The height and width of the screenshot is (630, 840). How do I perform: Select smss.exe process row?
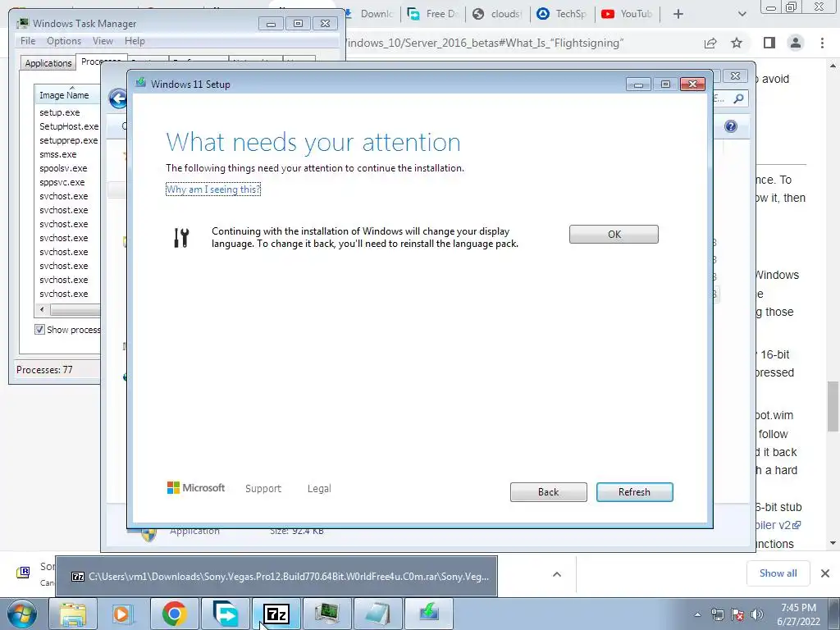(58, 154)
